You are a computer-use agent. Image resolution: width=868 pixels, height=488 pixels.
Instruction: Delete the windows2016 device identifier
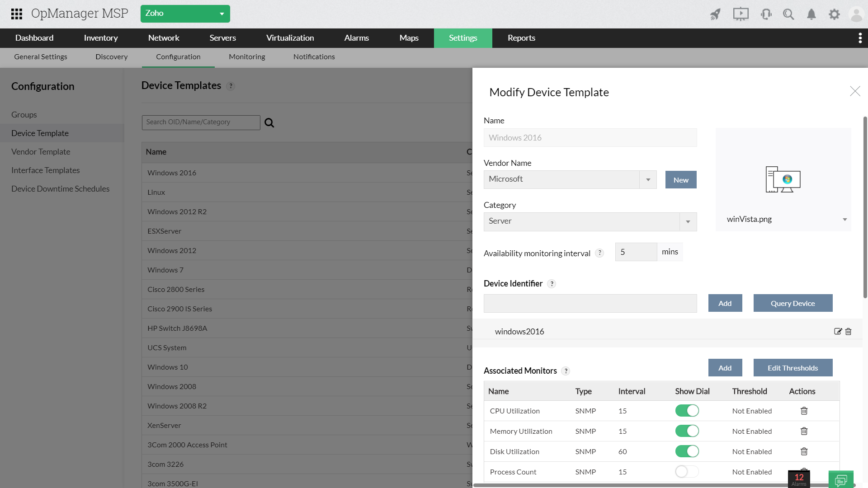pos(849,331)
